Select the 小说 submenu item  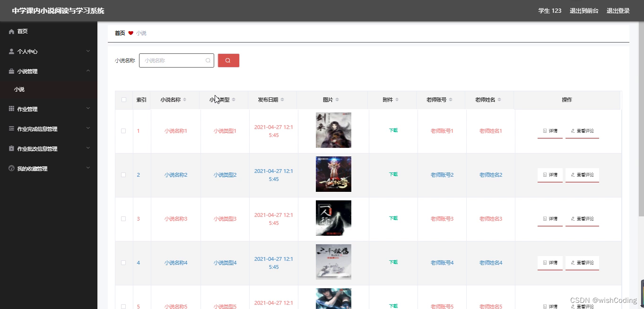click(x=49, y=89)
